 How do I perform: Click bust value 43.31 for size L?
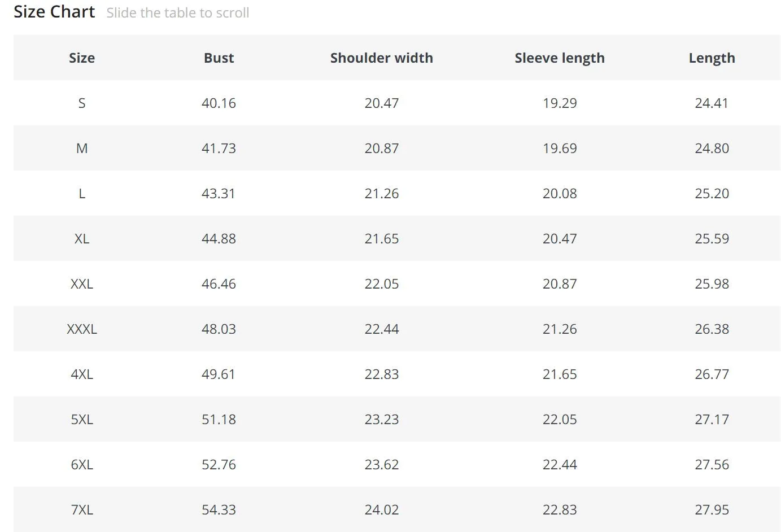point(219,193)
